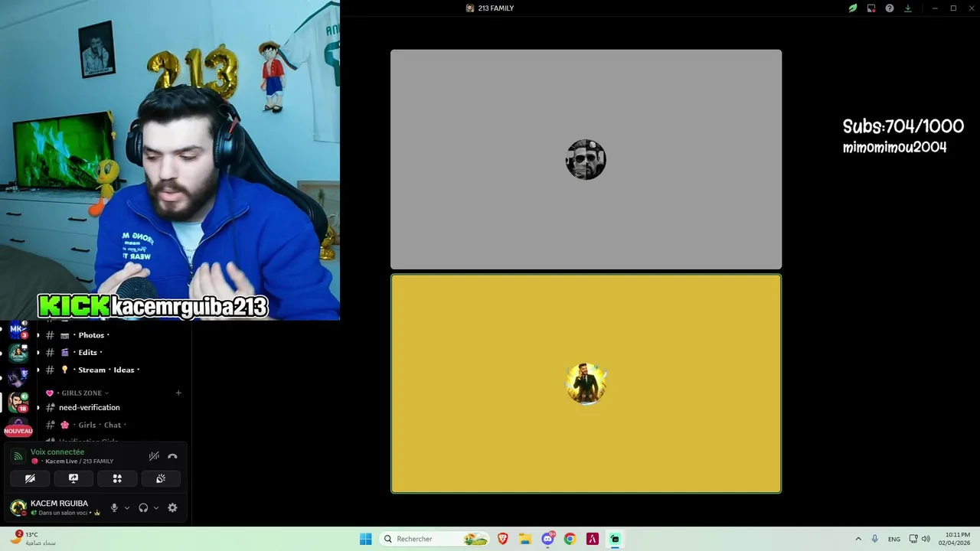Open the activities button with four shapes
980x551 pixels.
(117, 478)
